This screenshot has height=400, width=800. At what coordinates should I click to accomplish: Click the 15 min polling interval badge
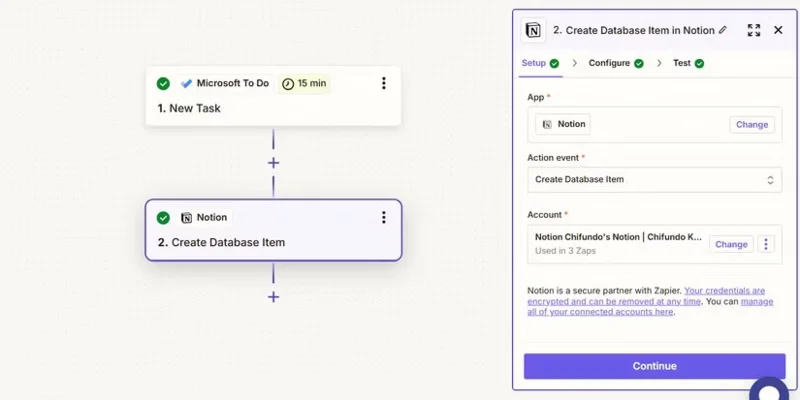pos(305,83)
